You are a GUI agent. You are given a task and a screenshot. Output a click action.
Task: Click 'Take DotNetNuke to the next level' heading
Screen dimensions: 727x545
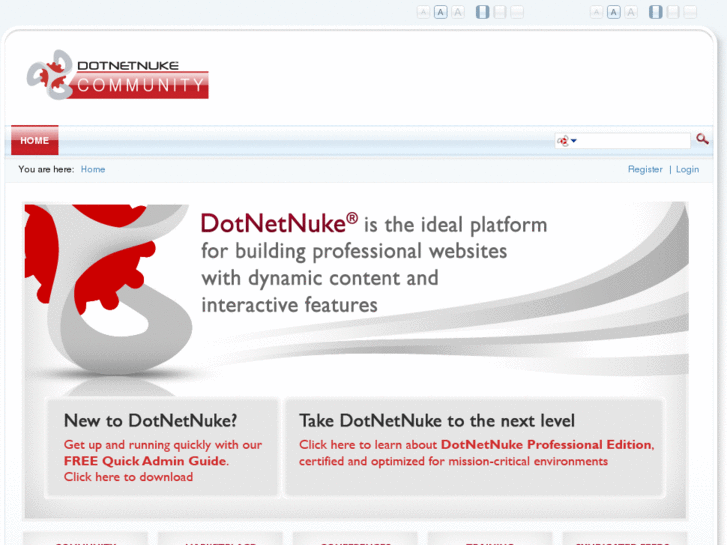tap(437, 421)
